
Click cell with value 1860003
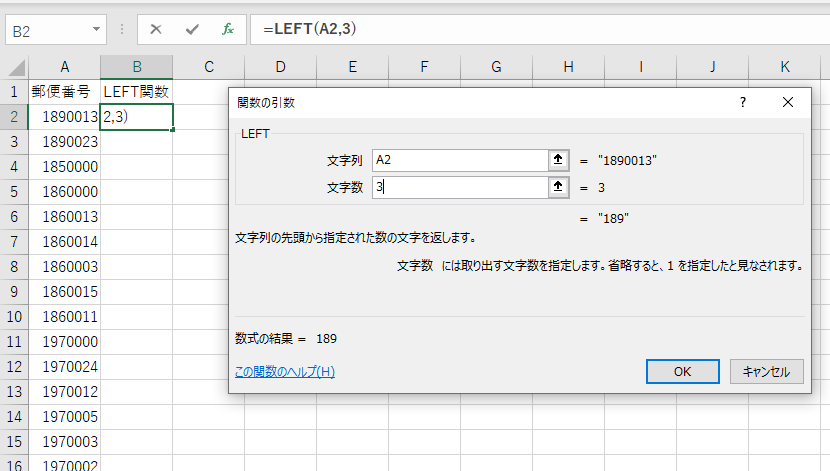click(x=65, y=267)
